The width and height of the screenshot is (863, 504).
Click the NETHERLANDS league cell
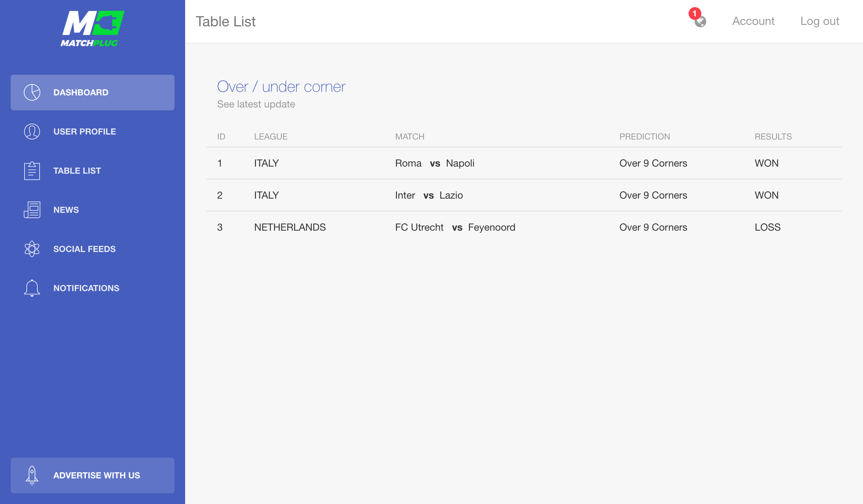click(290, 227)
